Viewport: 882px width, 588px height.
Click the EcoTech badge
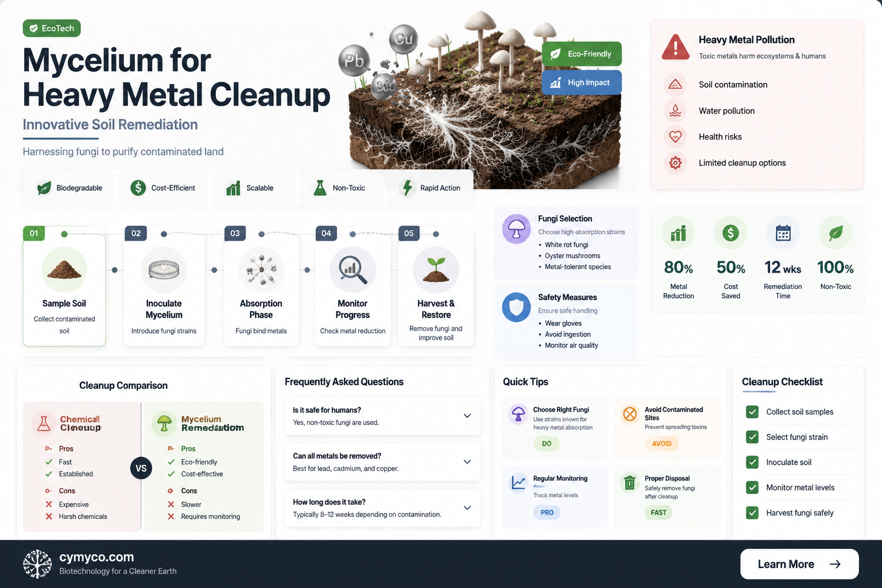tap(52, 28)
